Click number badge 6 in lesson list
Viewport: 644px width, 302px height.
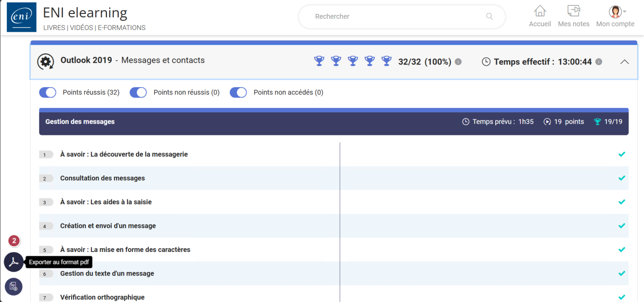click(x=46, y=274)
